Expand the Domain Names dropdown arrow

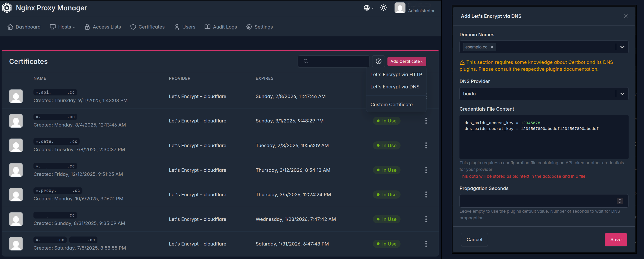point(622,47)
